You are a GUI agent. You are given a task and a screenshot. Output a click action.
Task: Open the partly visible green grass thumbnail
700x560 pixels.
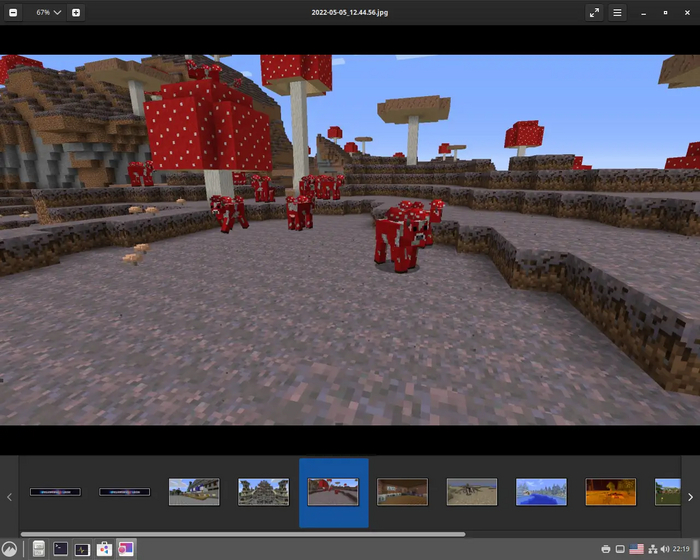(668, 492)
